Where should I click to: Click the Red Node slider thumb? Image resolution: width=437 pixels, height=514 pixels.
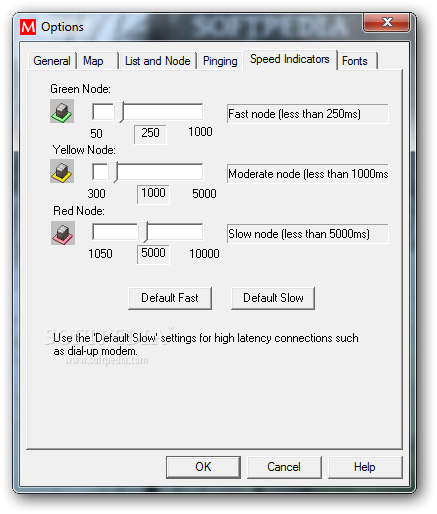pyautogui.click(x=143, y=232)
